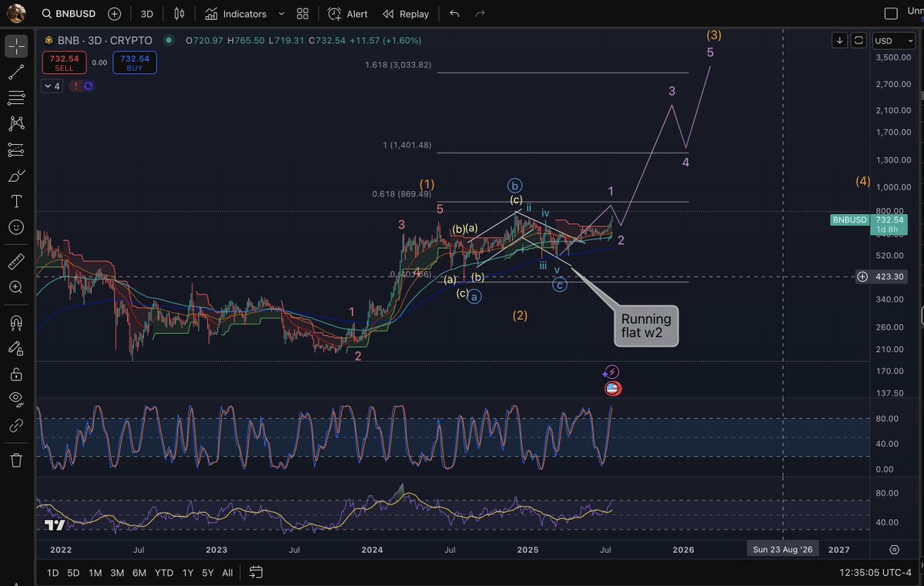This screenshot has height=586, width=924.
Task: Toggle magnet mode for drawings
Action: tap(16, 322)
